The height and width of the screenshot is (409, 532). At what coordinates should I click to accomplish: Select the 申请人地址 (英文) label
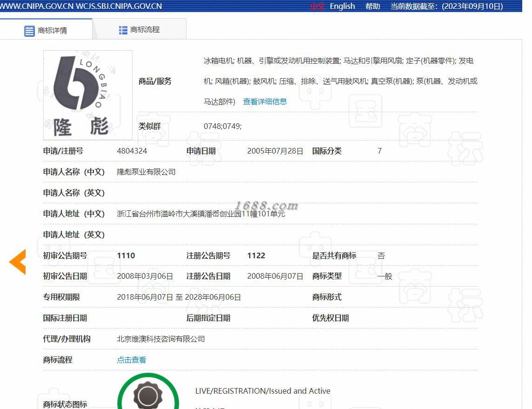click(x=74, y=235)
